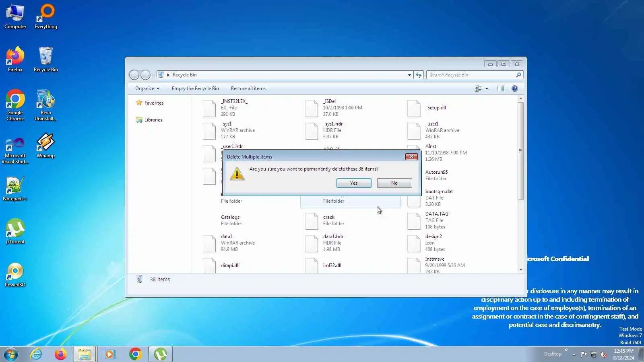Click the Windows Start button
Viewport: 644px width, 362px height.
click(x=10, y=354)
